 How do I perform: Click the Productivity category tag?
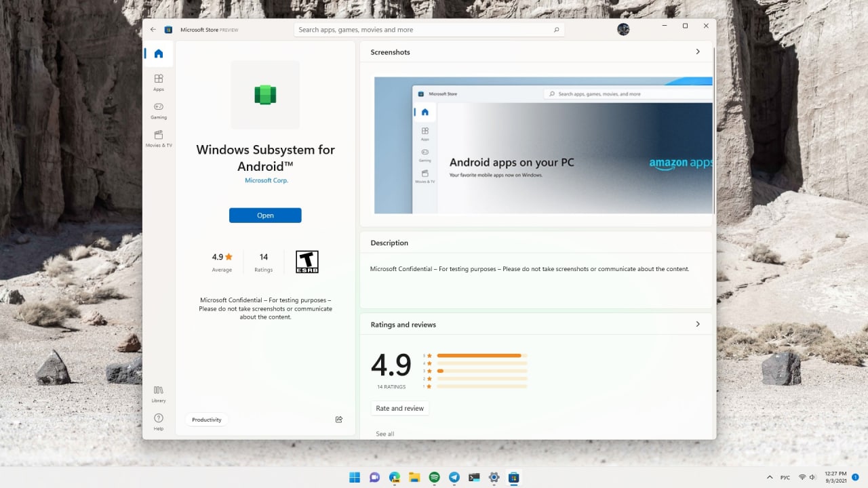pyautogui.click(x=206, y=420)
